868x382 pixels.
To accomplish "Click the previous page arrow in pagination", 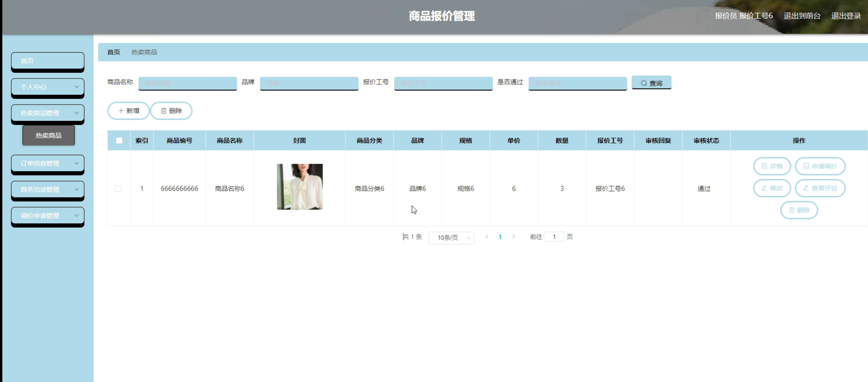I will [x=487, y=237].
